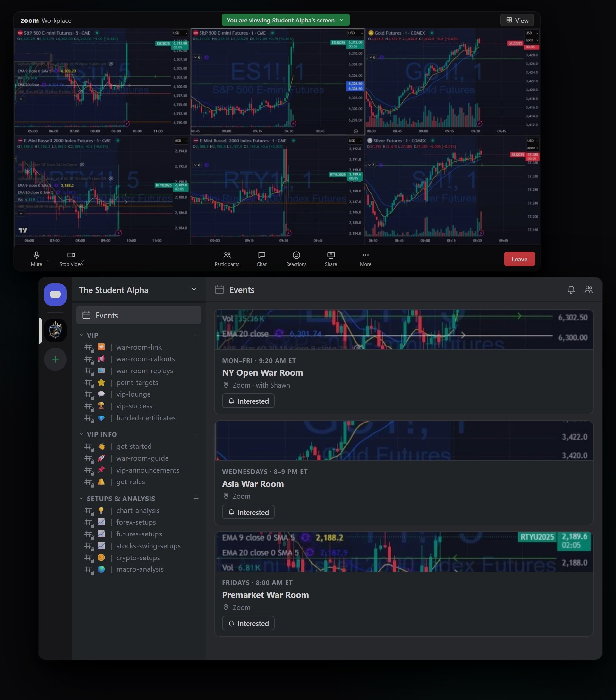Click "WEDNESDAYS · 8–9 PM ET" text
This screenshot has height=700, width=616.
(265, 472)
